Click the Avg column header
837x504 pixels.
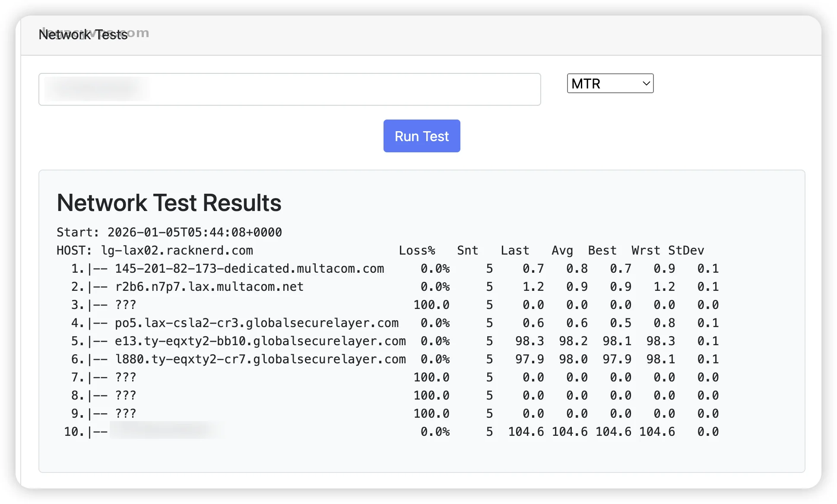click(x=562, y=250)
